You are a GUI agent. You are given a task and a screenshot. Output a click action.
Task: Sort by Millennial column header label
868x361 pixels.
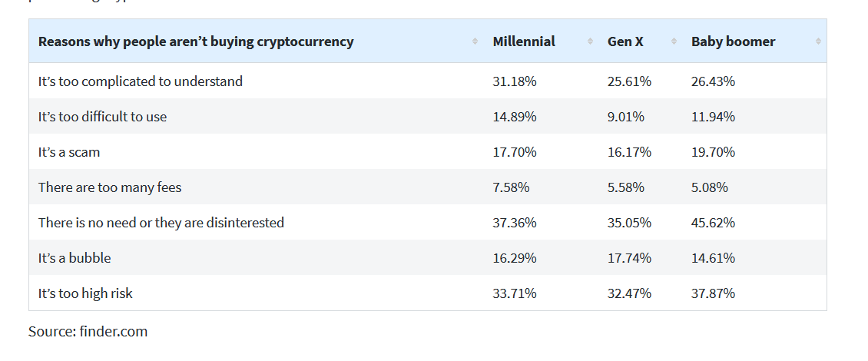coord(524,41)
